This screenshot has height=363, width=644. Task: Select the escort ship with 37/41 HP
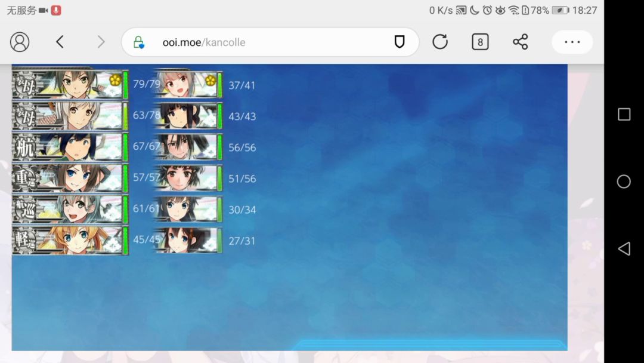[186, 85]
